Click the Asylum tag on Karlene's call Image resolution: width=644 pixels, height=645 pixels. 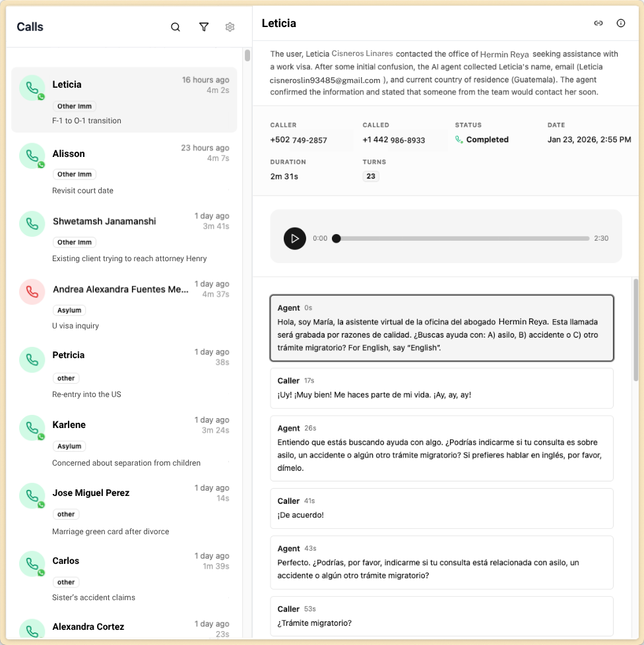(x=69, y=446)
